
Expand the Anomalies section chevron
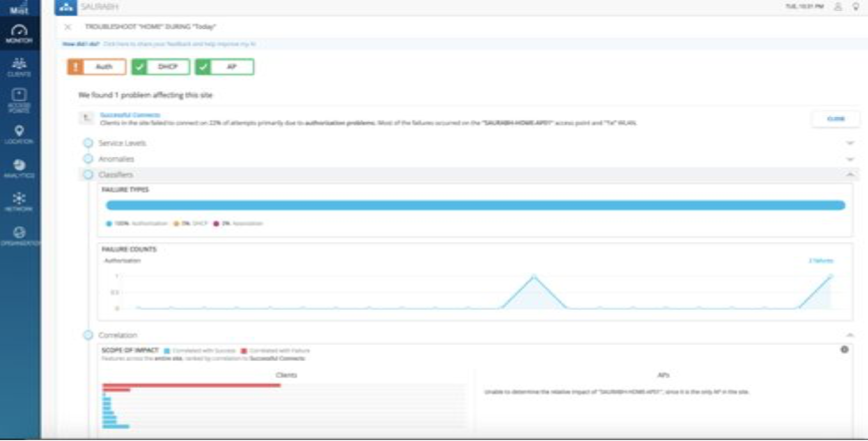850,159
